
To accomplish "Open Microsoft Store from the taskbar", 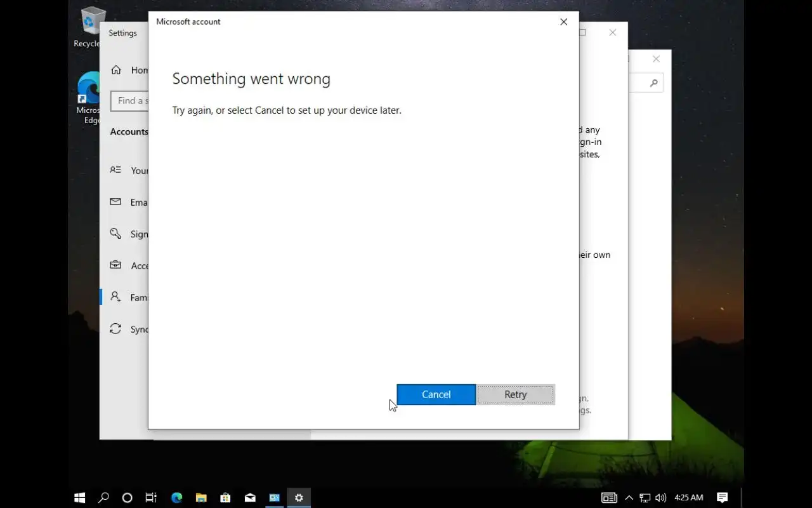I will point(225,498).
